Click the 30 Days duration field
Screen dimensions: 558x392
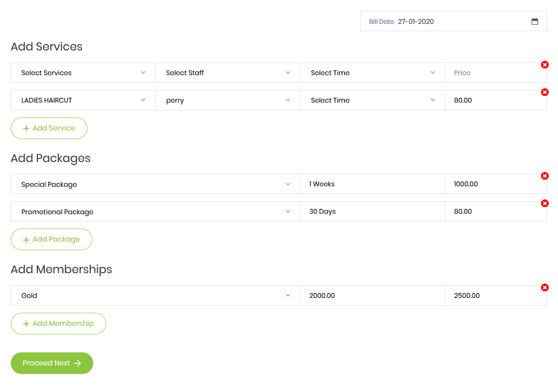point(373,212)
